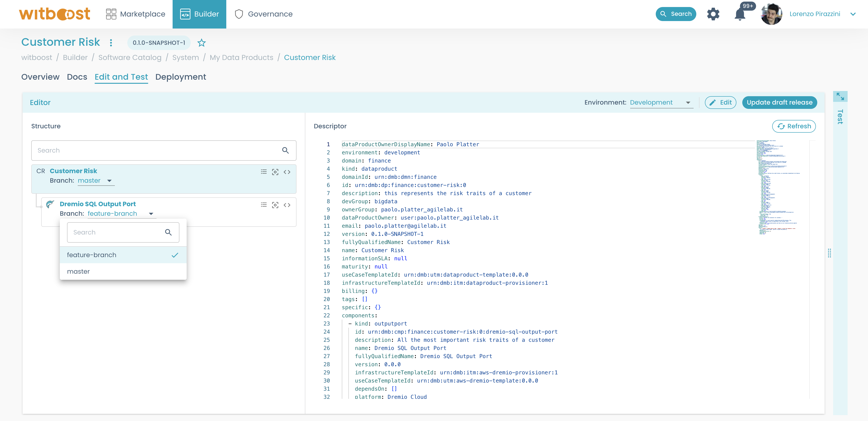This screenshot has height=421, width=868.
Task: Click the component/AR icon for Customer Risk
Action: [276, 172]
